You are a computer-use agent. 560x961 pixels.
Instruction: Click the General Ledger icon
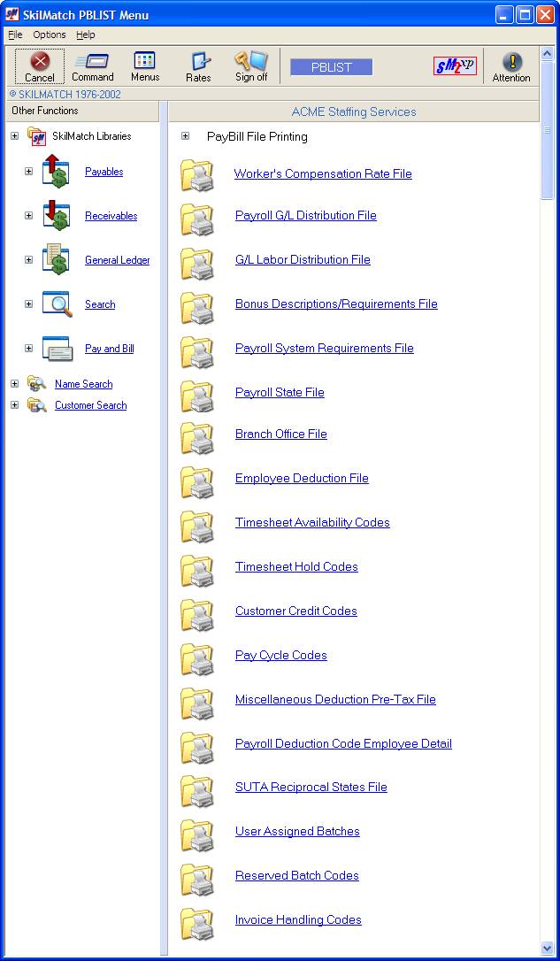click(56, 259)
